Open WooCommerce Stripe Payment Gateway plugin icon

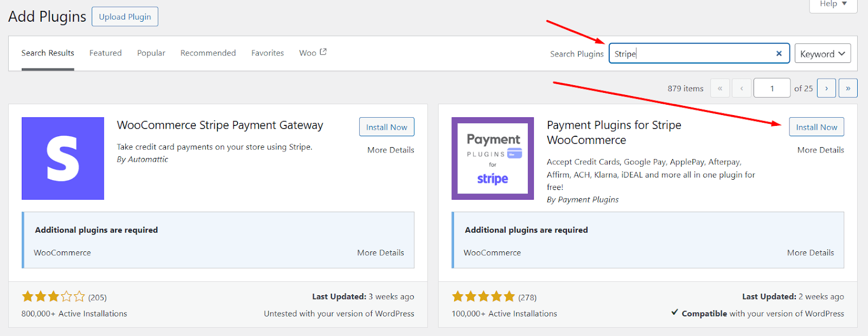(63, 159)
